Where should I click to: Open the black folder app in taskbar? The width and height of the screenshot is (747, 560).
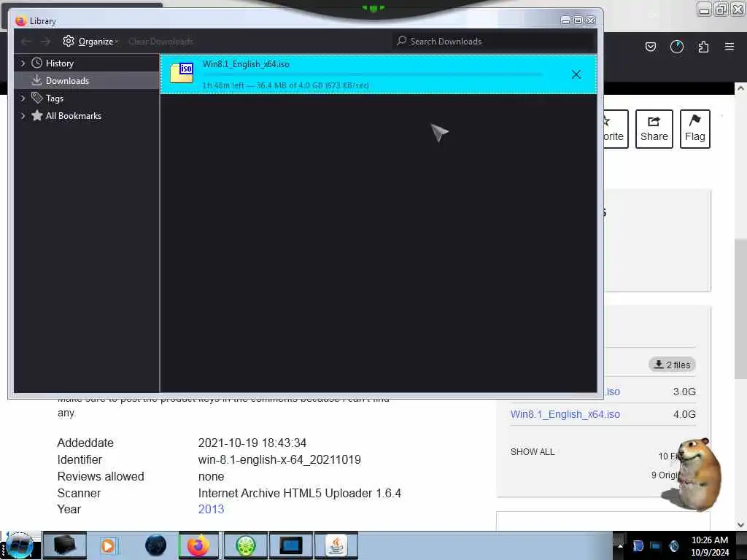click(65, 545)
